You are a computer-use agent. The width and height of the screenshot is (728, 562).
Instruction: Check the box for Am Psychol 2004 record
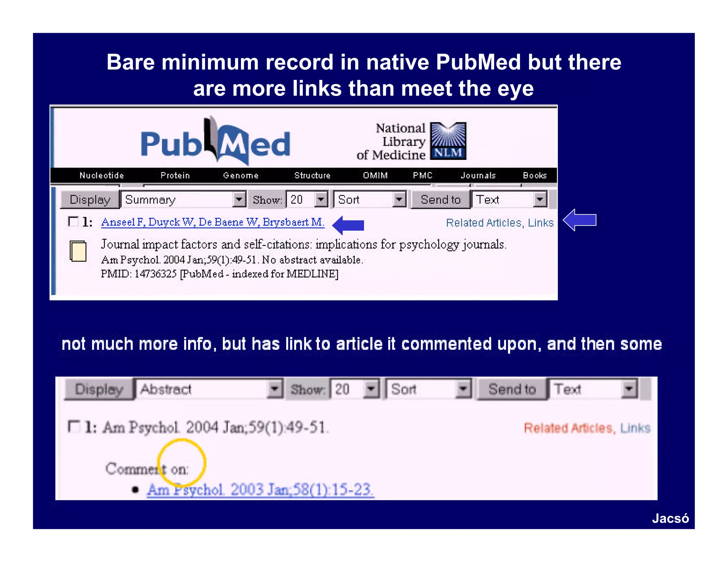[x=74, y=426]
